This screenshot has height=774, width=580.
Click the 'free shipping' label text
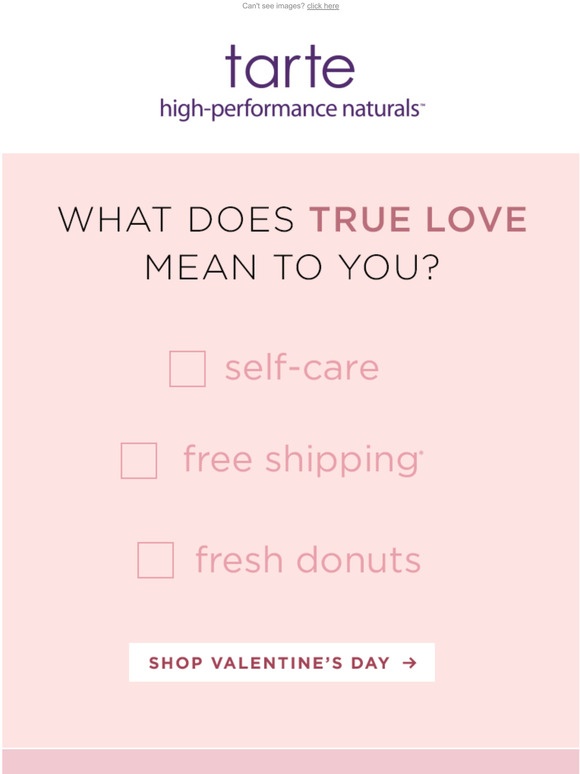pyautogui.click(x=301, y=461)
